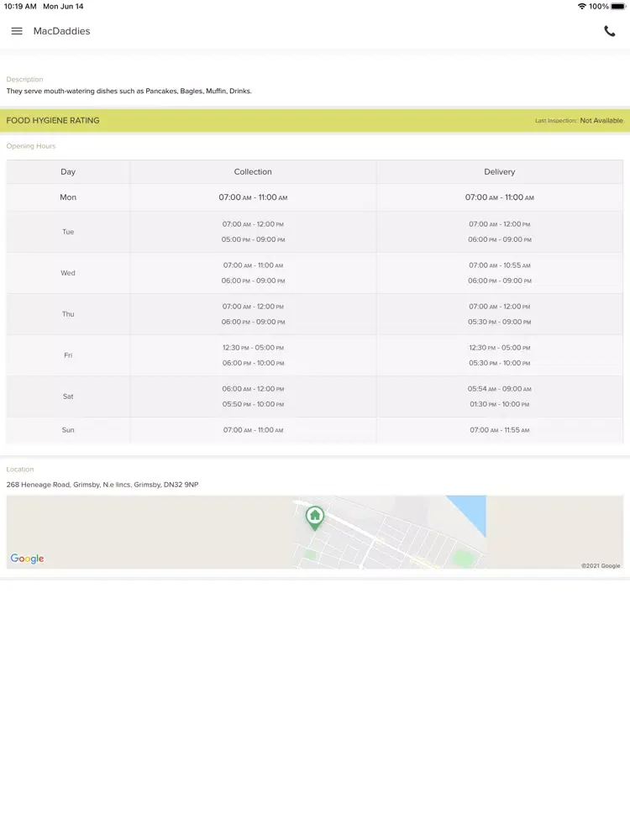Screen dimensions: 630x840
Task: Check battery indicator icon
Action: 618,7
